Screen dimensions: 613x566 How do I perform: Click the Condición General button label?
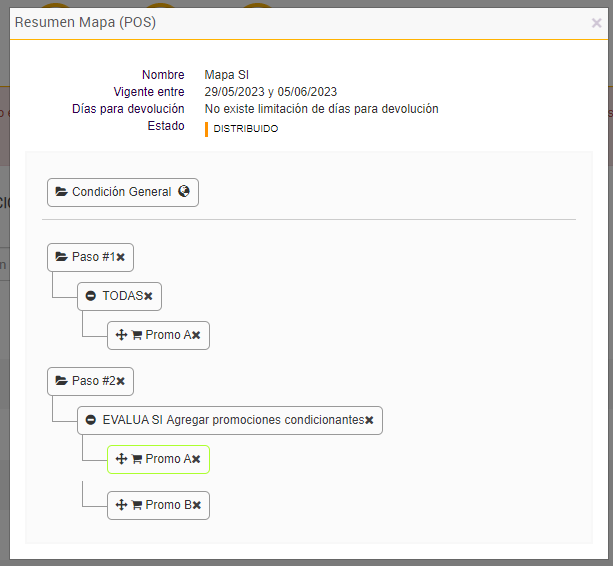click(122, 192)
